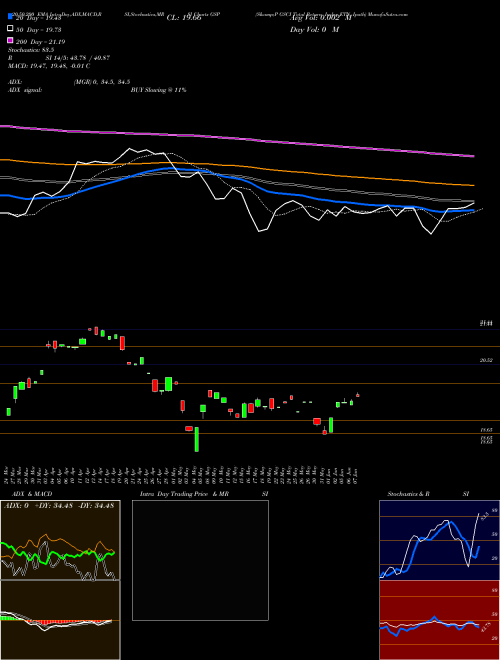Select the '50 Day = 19.73' legend text

pyautogui.click(x=39, y=29)
